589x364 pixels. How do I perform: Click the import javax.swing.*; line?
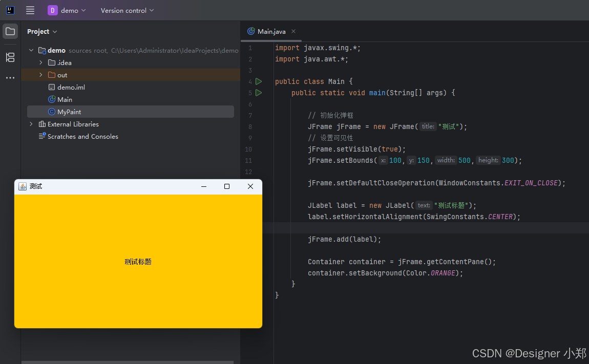coord(318,48)
